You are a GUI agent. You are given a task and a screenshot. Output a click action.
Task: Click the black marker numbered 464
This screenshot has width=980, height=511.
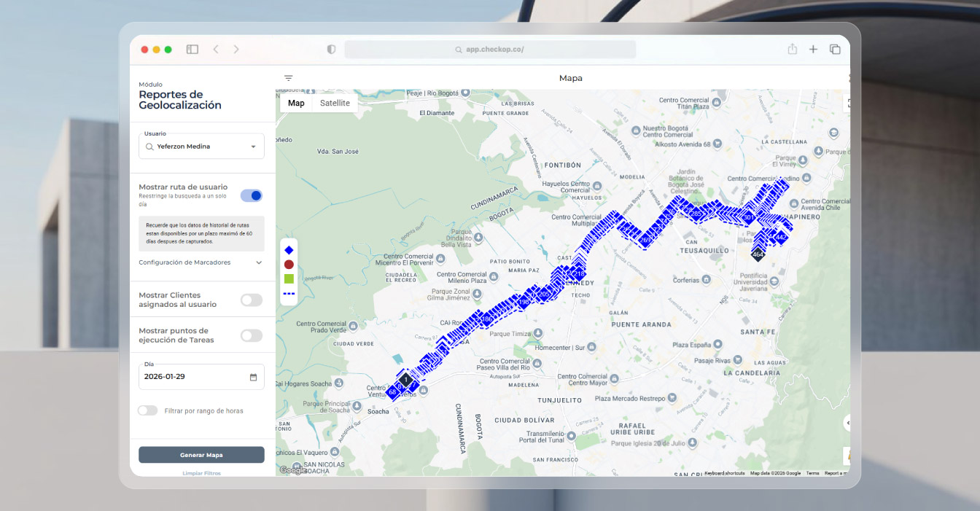point(758,254)
